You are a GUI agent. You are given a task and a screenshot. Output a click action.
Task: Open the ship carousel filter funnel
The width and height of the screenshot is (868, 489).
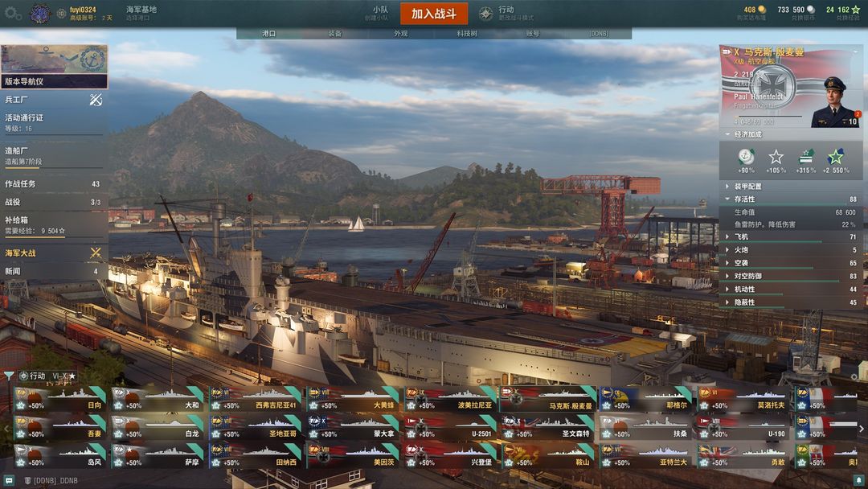point(8,376)
